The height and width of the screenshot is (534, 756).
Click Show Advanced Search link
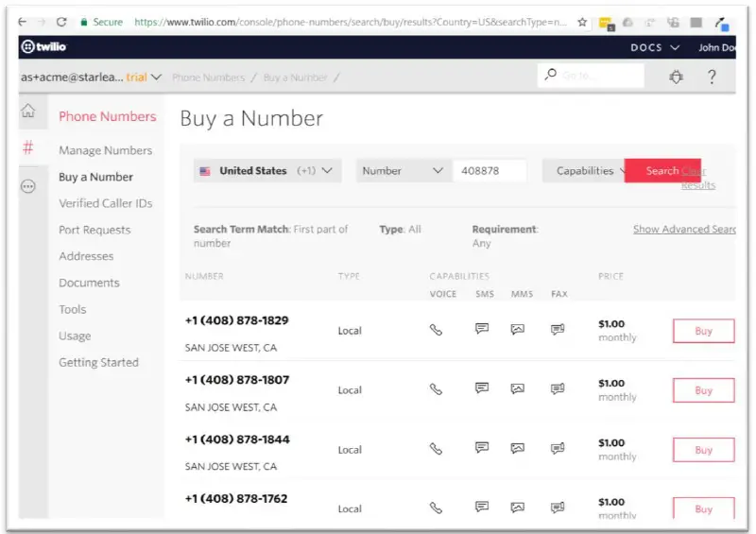684,229
